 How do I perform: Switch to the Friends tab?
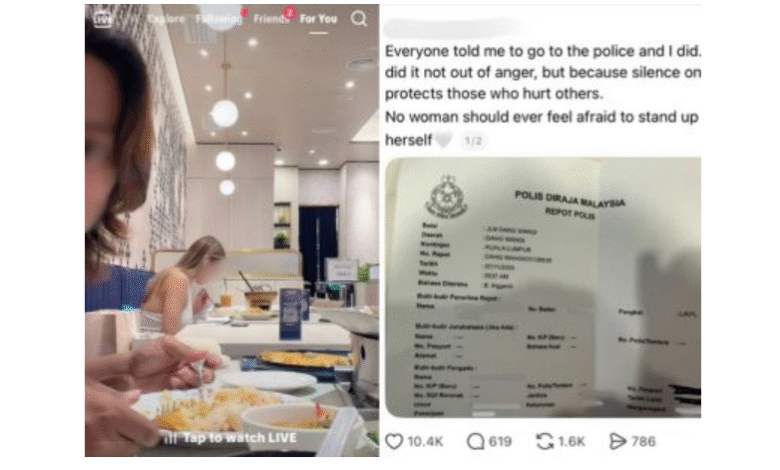pyautogui.click(x=271, y=19)
